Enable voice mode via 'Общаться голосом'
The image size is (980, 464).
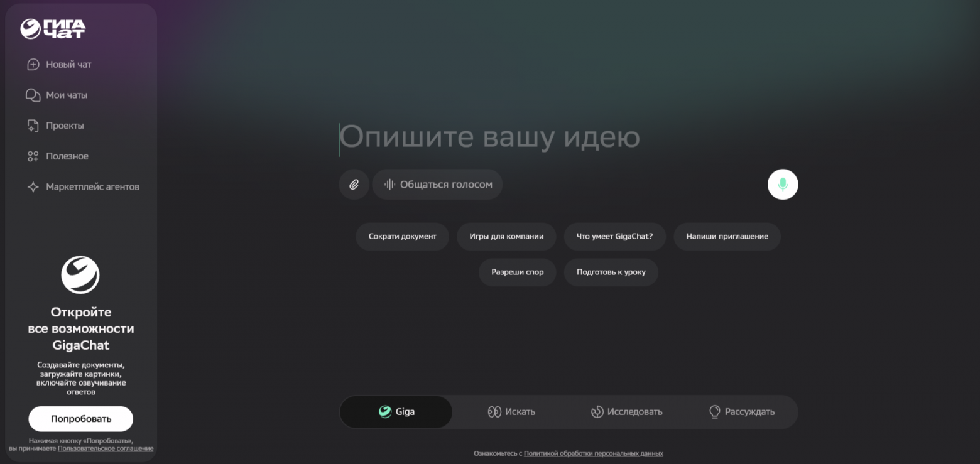pos(437,184)
